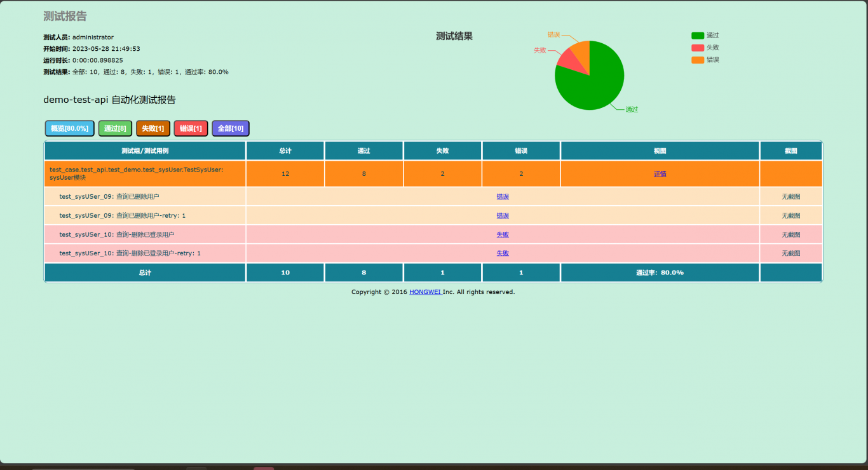Toggle green 通过 legend swatch
The width and height of the screenshot is (868, 470).
[698, 36]
